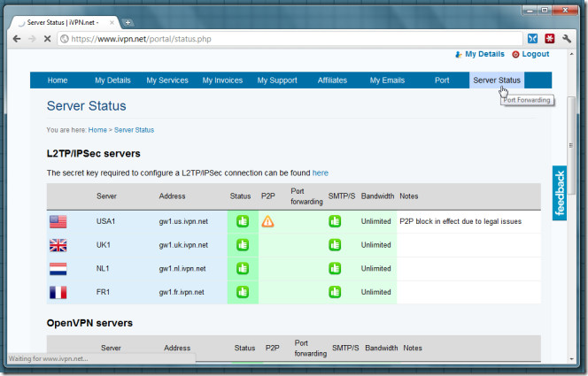This screenshot has width=588, height=376.
Task: Click scrollbar down arrow
Action: point(571,359)
